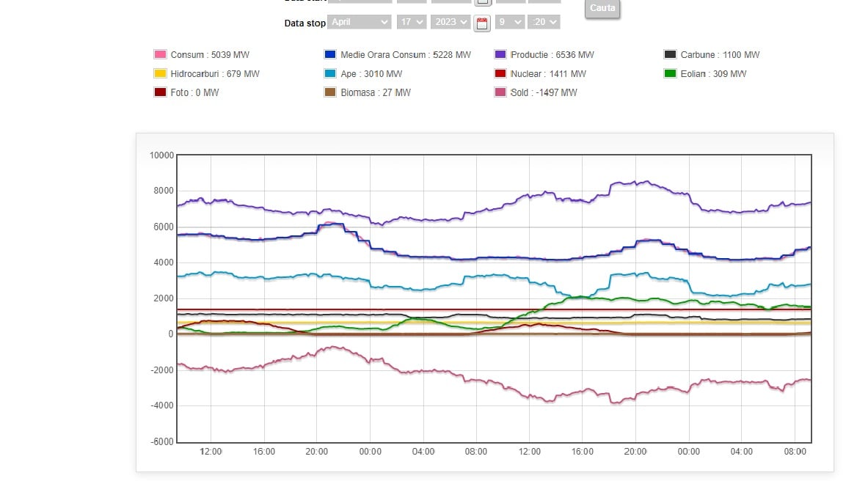The image size is (868, 481).
Task: Click the blue Medie Orara Consum swatch
Action: point(330,54)
